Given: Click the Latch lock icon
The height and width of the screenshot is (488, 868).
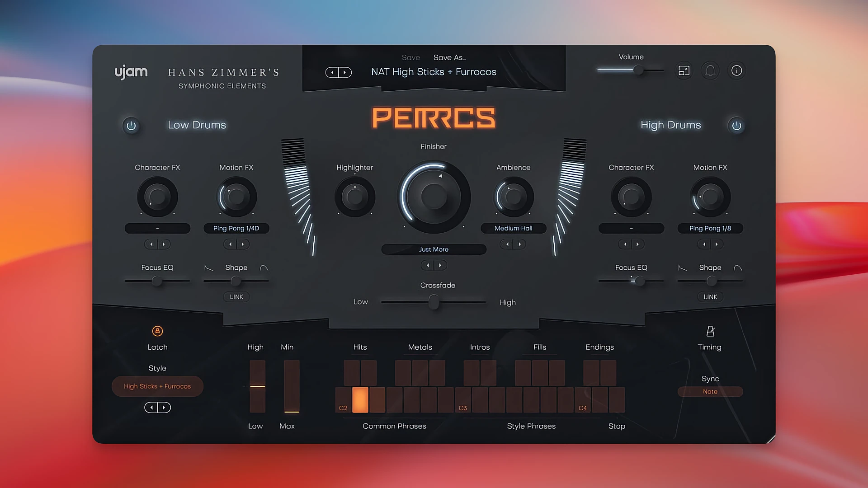Looking at the screenshot, I should [x=157, y=331].
